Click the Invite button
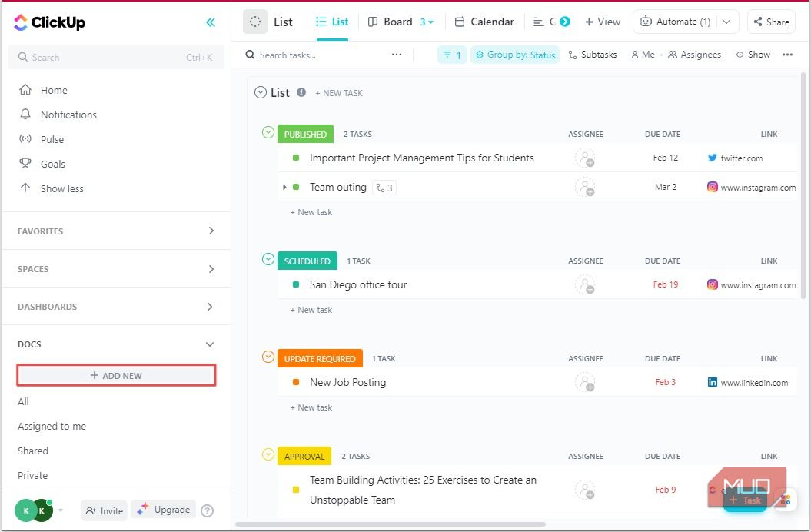Image resolution: width=811 pixels, height=532 pixels. pyautogui.click(x=104, y=510)
